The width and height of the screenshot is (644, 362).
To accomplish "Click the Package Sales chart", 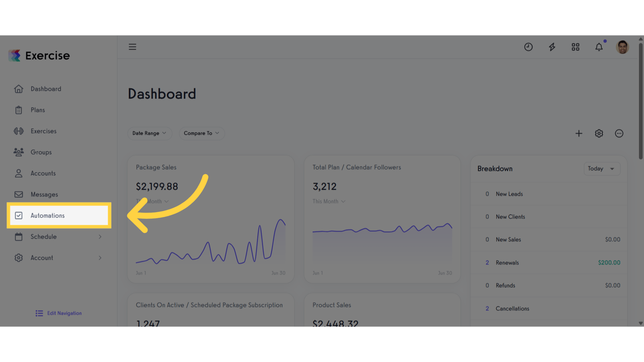I will click(211, 241).
